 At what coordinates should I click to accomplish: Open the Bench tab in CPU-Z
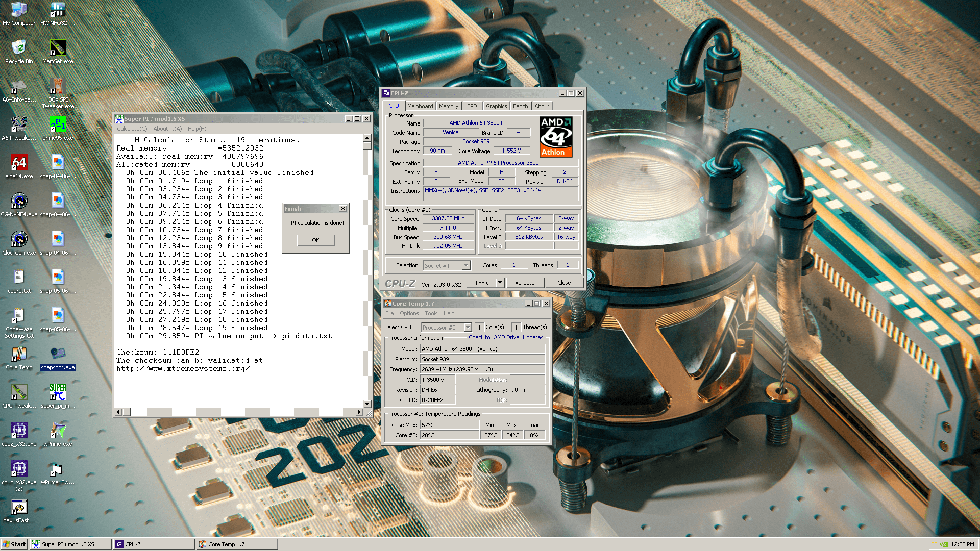click(521, 106)
